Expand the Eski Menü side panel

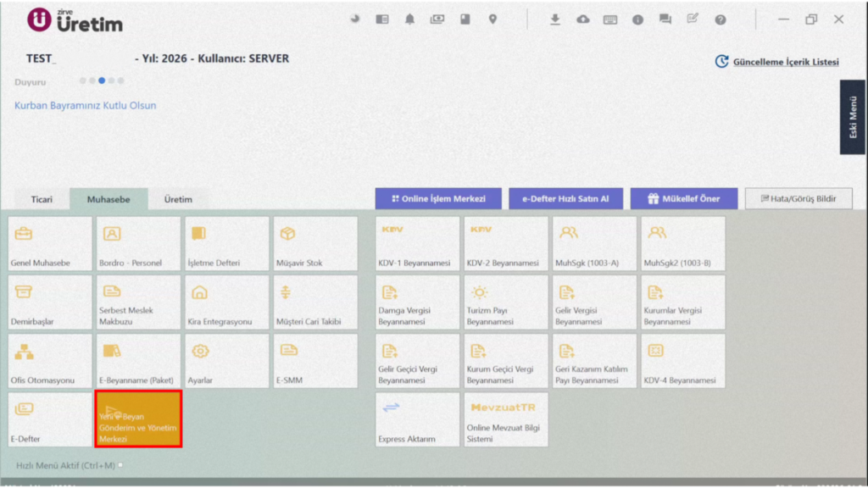(853, 117)
